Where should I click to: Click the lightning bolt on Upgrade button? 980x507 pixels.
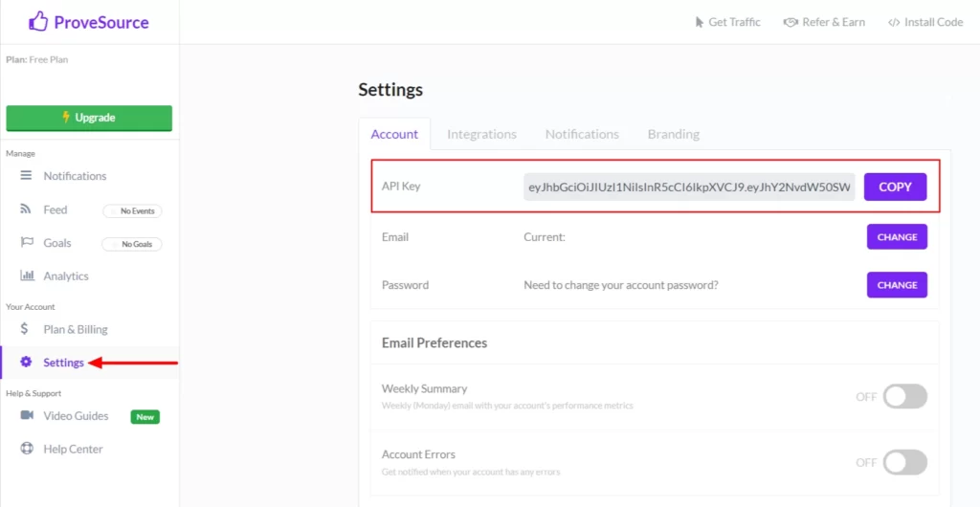pyautogui.click(x=66, y=118)
